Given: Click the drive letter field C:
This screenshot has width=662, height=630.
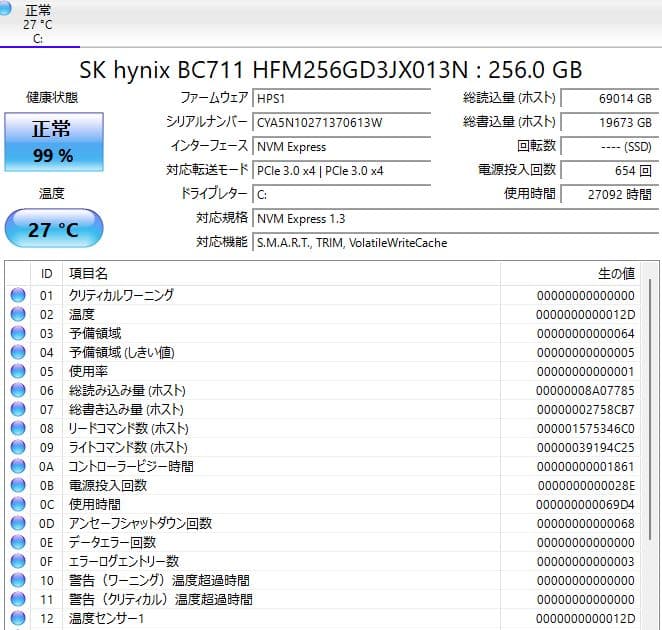Looking at the screenshot, I should point(341,195).
